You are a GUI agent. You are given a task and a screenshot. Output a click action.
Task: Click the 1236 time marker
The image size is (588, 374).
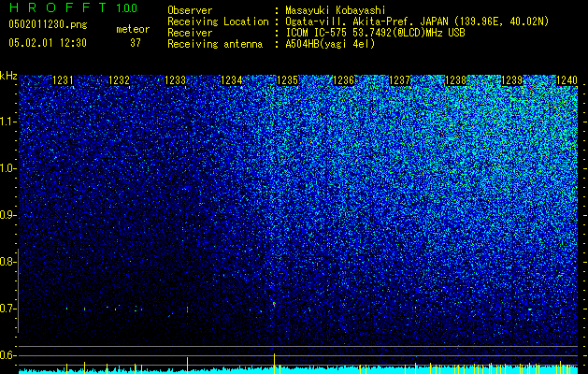[x=343, y=80]
